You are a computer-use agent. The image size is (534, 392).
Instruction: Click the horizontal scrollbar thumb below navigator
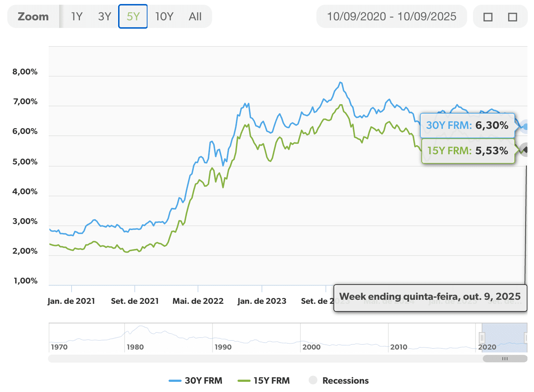505,359
